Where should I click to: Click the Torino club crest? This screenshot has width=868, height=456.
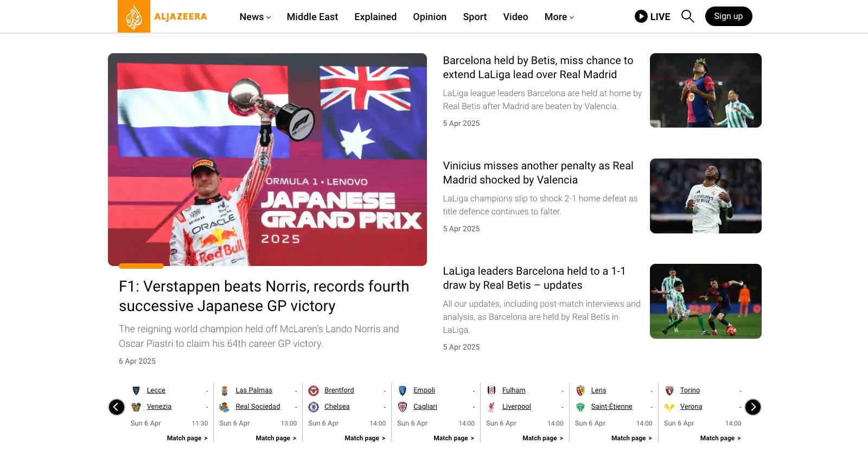pyautogui.click(x=669, y=391)
